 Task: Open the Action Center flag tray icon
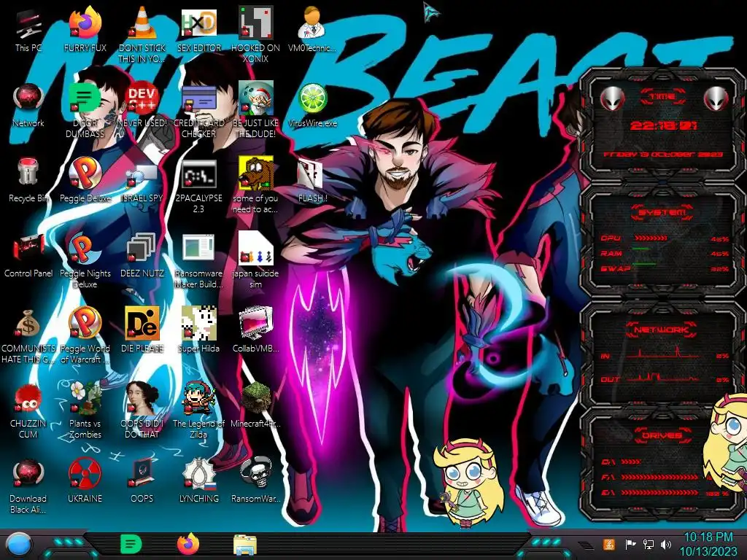[x=630, y=544]
